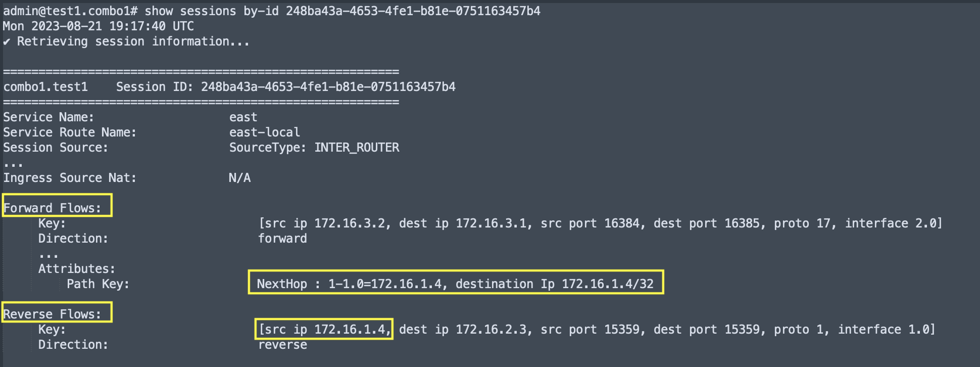Screen dimensions: 980x367
Task: Click the checkmark before Retrieving session information
Action: pos(7,42)
